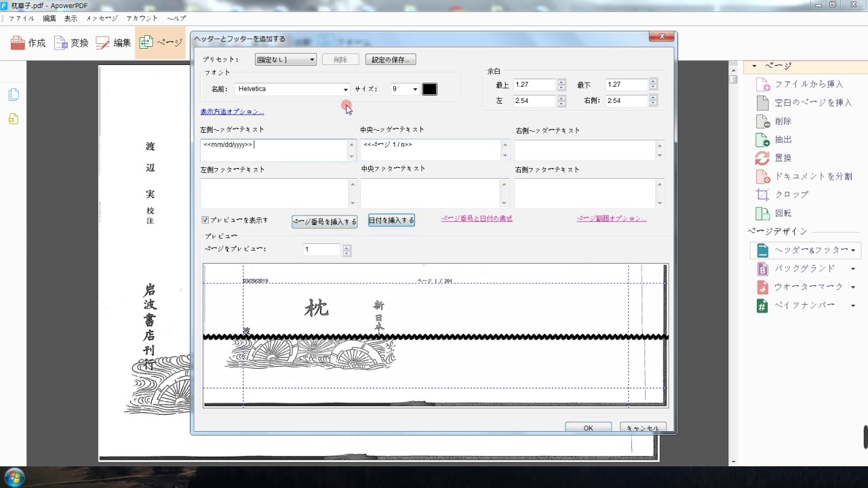
Task: Click the ヘッダー&フッター icon
Action: tap(763, 251)
